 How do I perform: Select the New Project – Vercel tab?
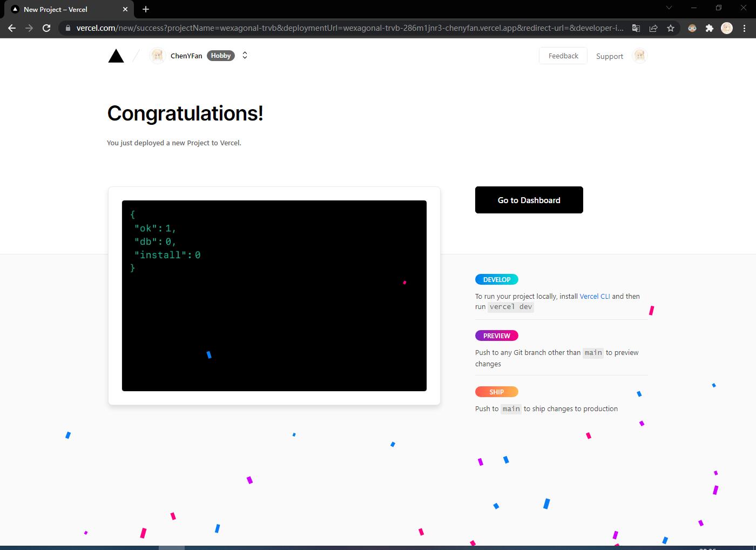click(x=69, y=9)
